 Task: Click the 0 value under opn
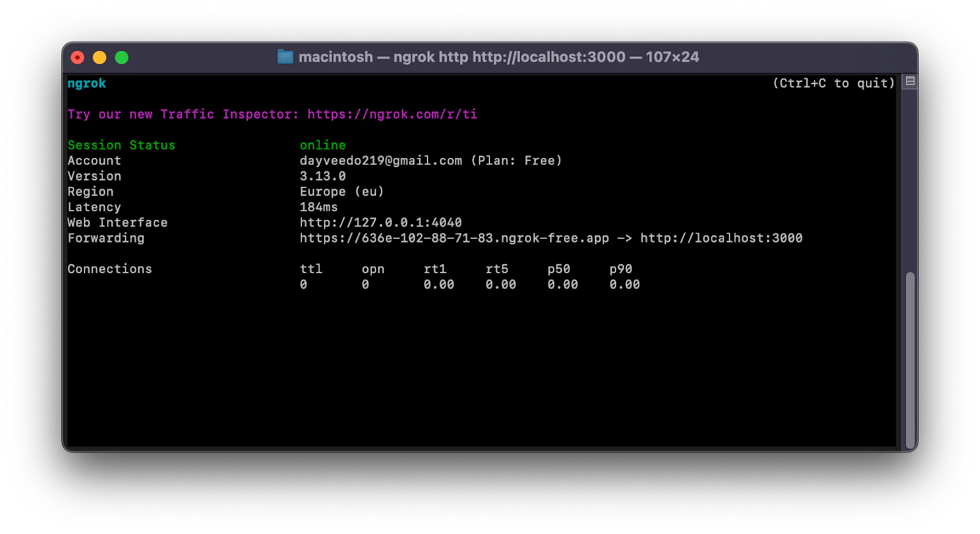366,285
